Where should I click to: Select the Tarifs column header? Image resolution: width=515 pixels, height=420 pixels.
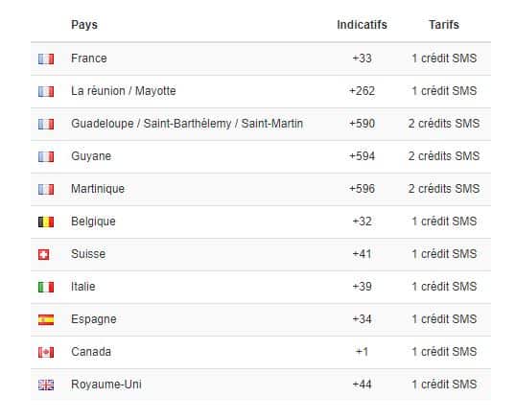[x=444, y=25]
